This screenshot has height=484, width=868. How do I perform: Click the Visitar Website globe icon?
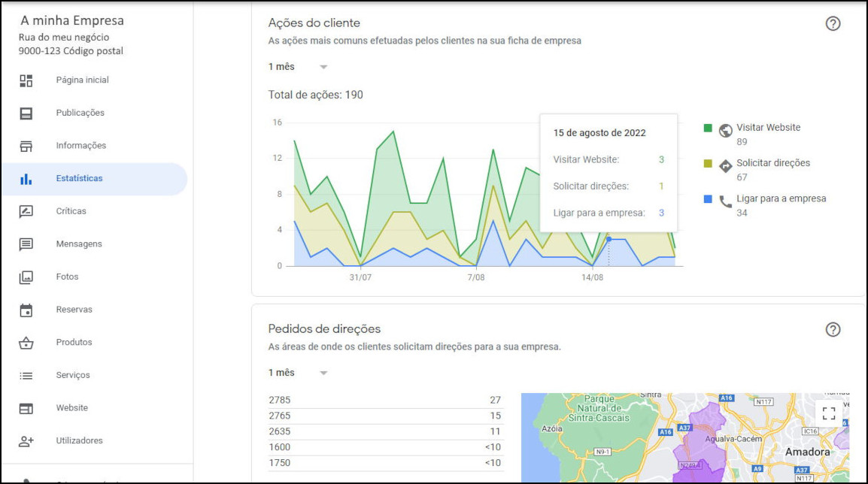click(725, 131)
